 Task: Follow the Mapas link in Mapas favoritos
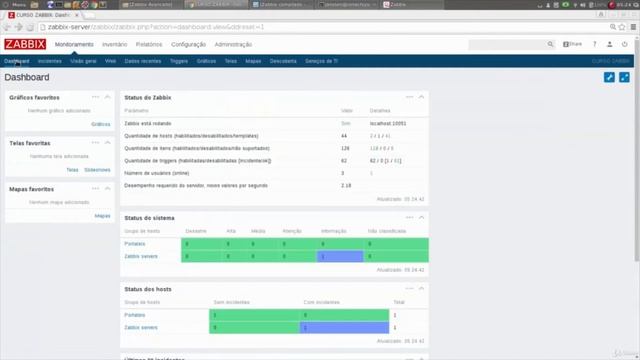tap(102, 216)
